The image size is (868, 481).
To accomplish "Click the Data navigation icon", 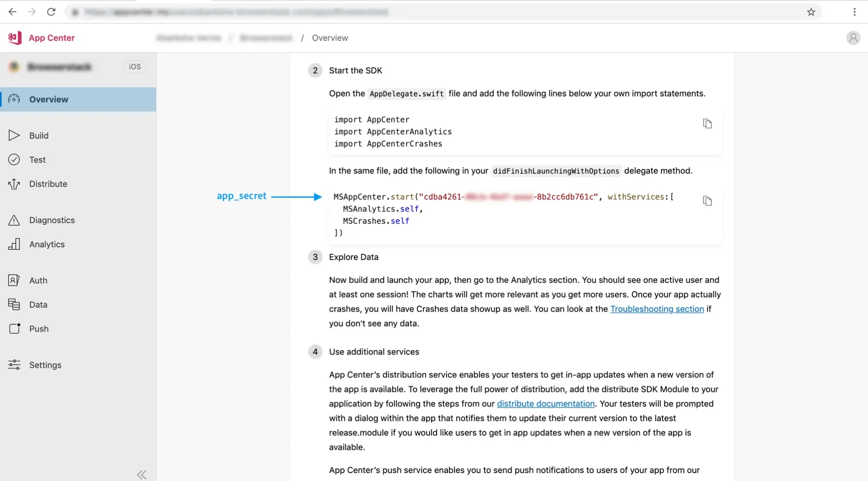I will click(14, 304).
